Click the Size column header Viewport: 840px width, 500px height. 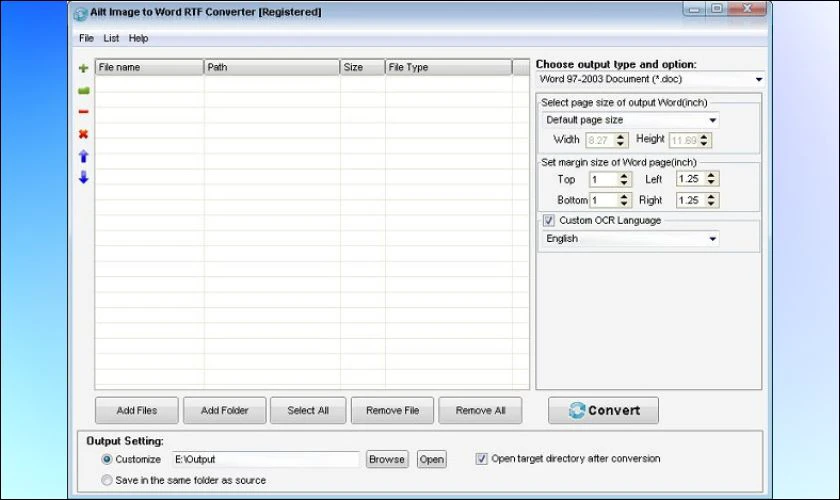(x=363, y=68)
